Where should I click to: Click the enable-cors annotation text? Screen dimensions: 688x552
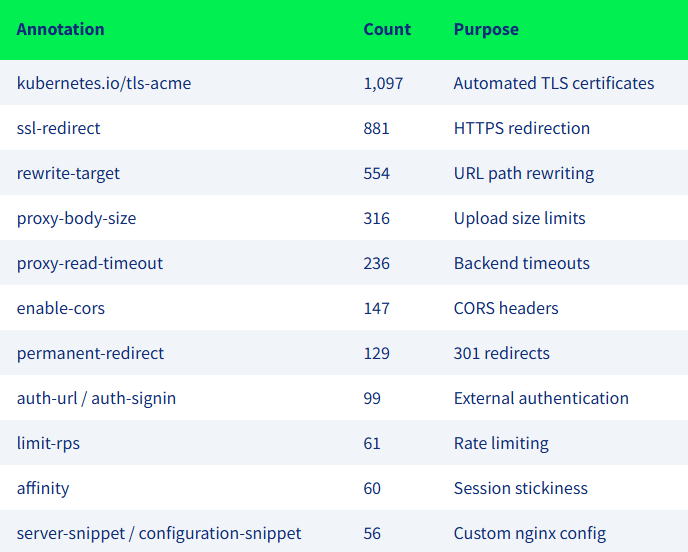click(61, 308)
